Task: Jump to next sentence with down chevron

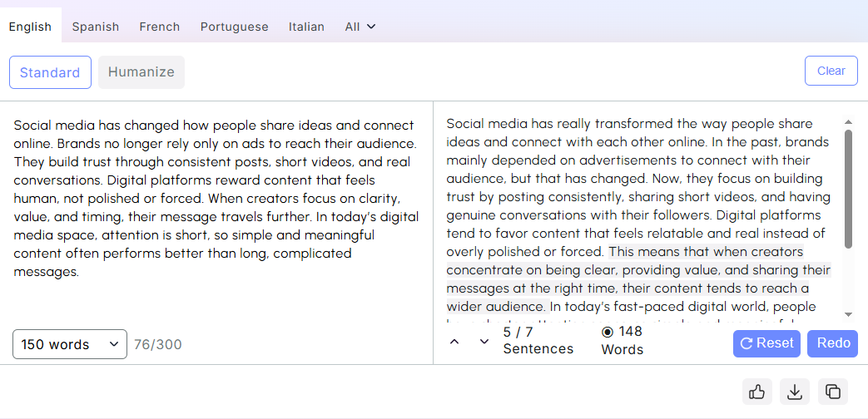Action: (x=484, y=342)
